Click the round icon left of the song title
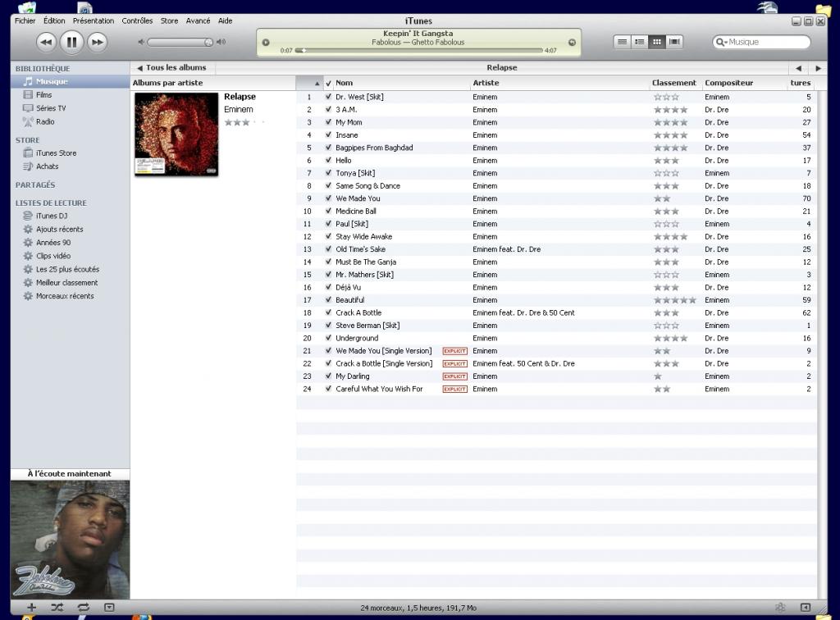Image resolution: width=840 pixels, height=620 pixels. pos(266,43)
